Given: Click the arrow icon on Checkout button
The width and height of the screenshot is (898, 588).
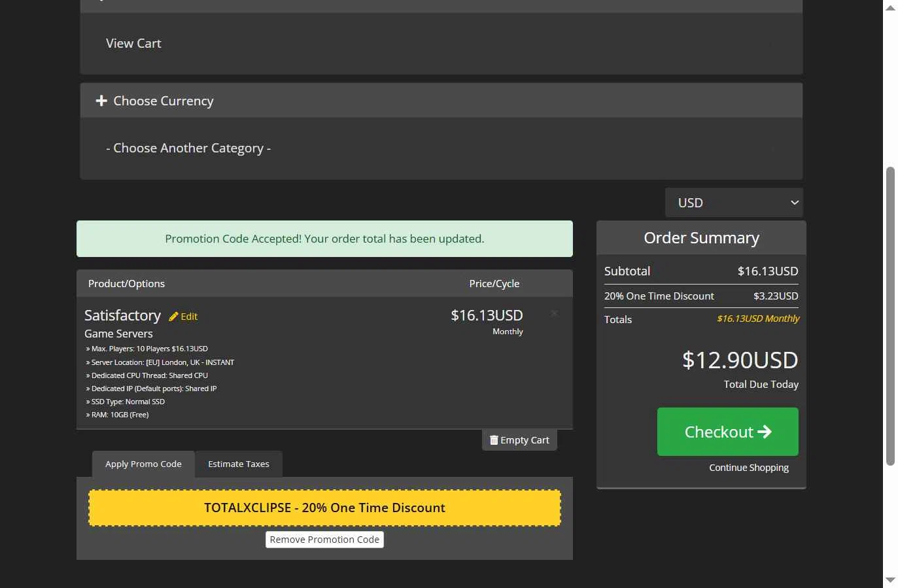Looking at the screenshot, I should (x=765, y=432).
